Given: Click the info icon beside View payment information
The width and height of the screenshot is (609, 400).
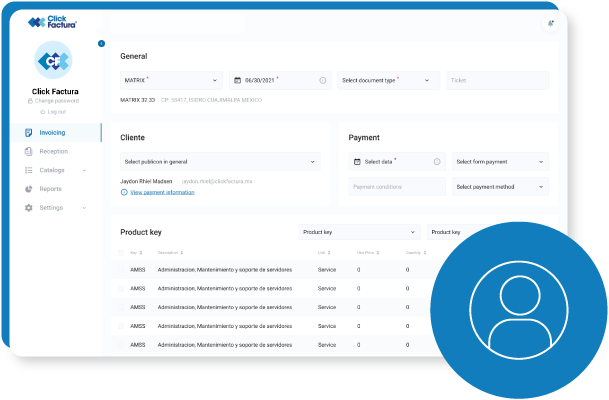Looking at the screenshot, I should (124, 192).
